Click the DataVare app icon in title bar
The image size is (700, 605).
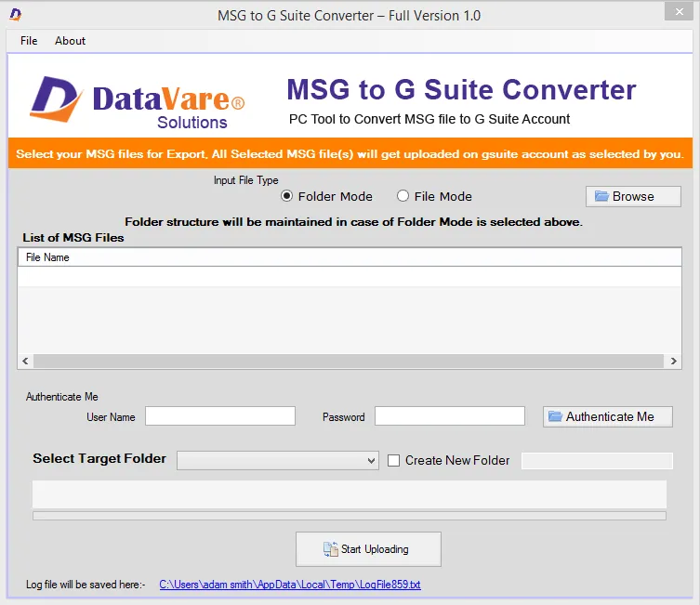[16, 14]
